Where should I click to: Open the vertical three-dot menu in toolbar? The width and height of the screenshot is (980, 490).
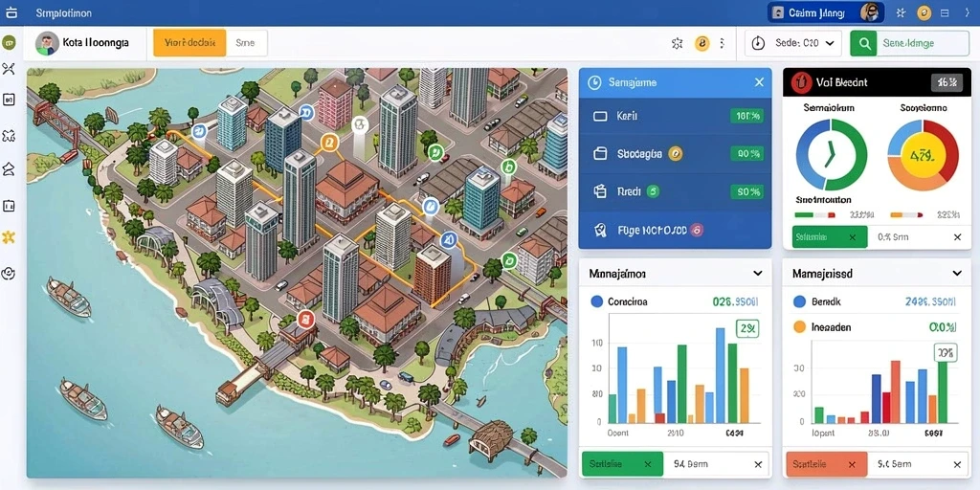pos(723,43)
